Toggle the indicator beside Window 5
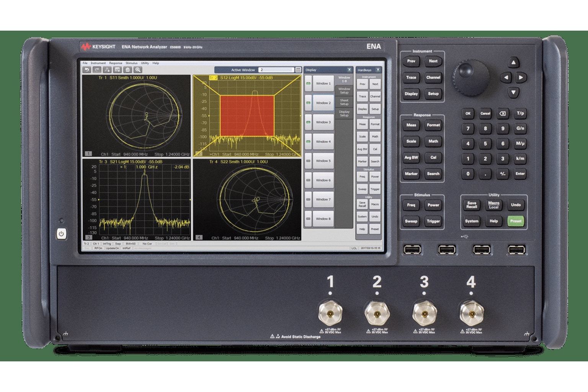The image size is (588, 392). 308,161
